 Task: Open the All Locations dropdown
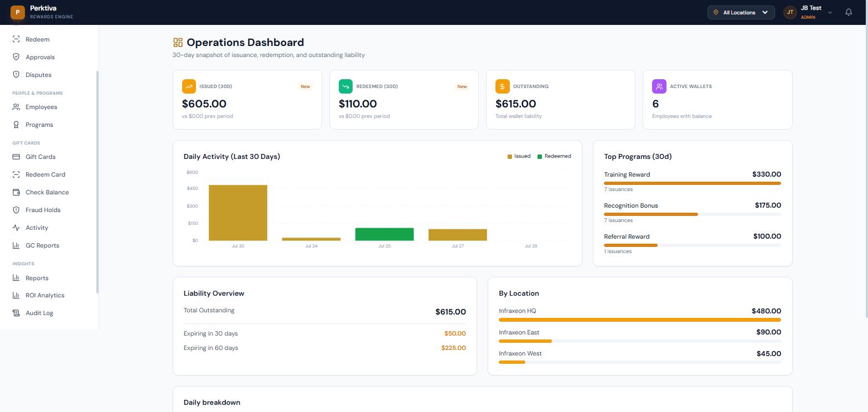(741, 12)
